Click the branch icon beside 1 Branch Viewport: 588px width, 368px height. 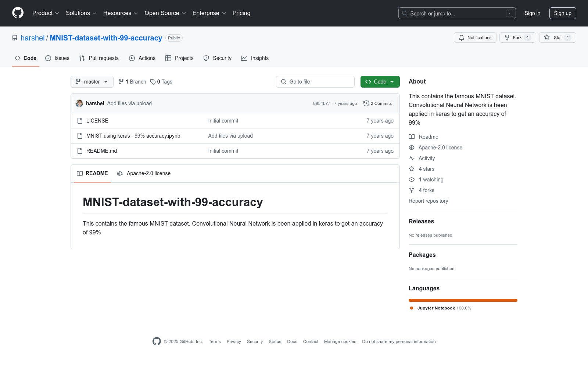coord(121,82)
